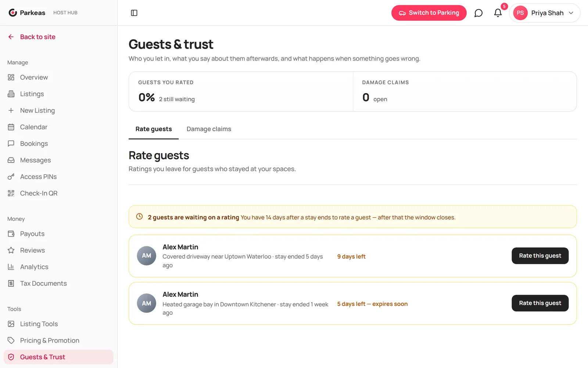This screenshot has height=368, width=588.
Task: Click the Bookings icon in sidebar
Action: tap(11, 144)
